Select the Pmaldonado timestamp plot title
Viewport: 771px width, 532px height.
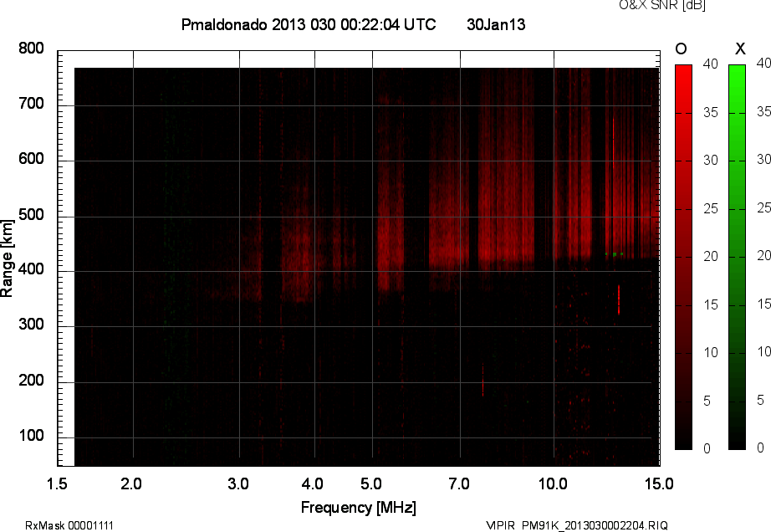pos(308,25)
